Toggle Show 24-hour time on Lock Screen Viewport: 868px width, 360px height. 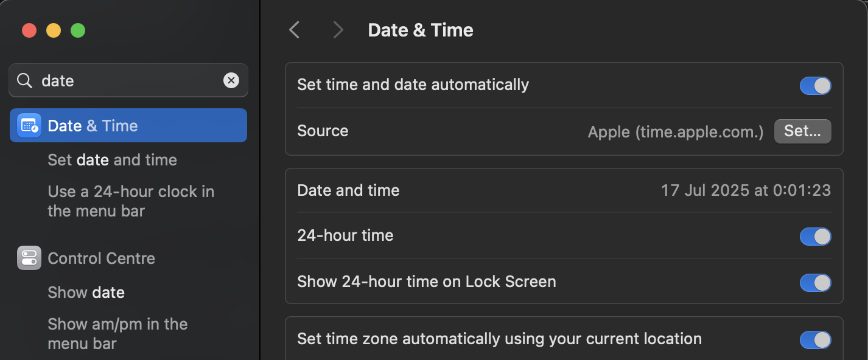click(815, 283)
